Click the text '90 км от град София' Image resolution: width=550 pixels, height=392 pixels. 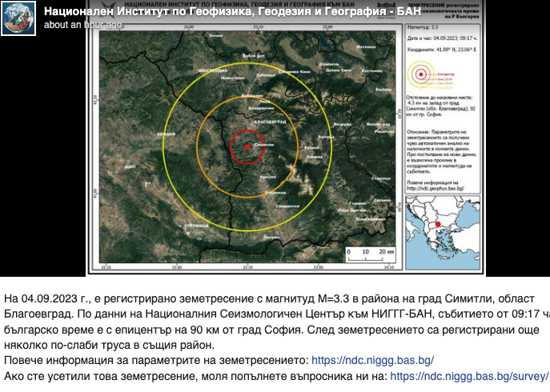coord(246,330)
